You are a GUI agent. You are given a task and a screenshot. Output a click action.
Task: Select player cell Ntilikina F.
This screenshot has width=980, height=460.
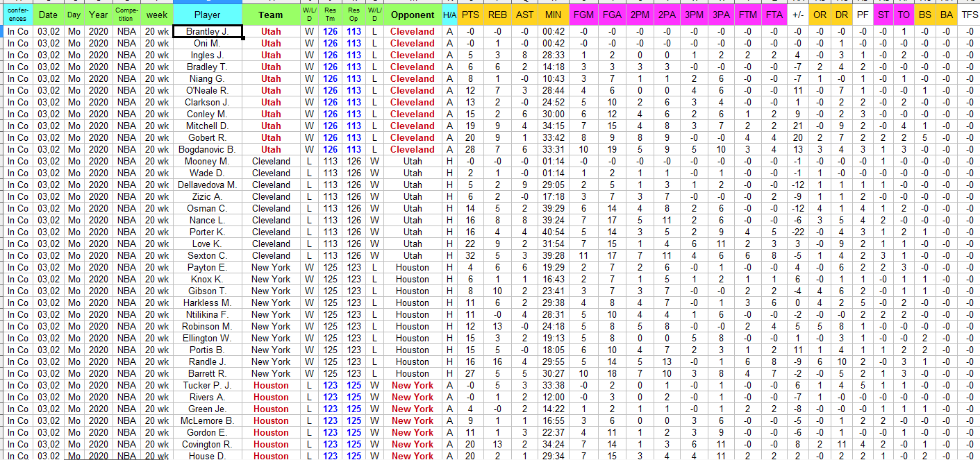click(207, 314)
